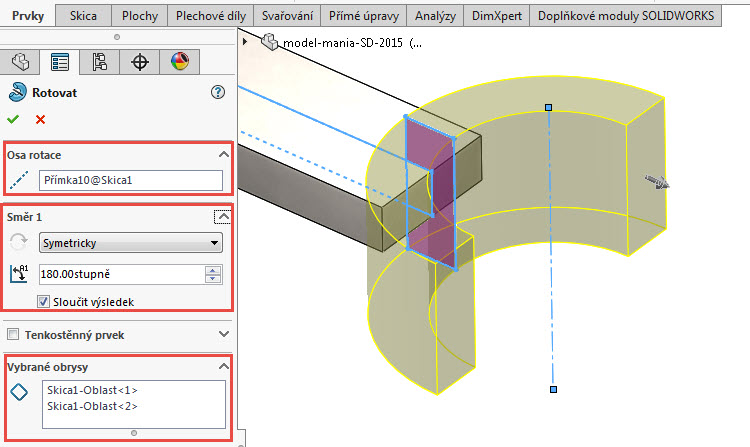Open help for the Rotovat feature
The width and height of the screenshot is (750, 447).
tap(219, 92)
